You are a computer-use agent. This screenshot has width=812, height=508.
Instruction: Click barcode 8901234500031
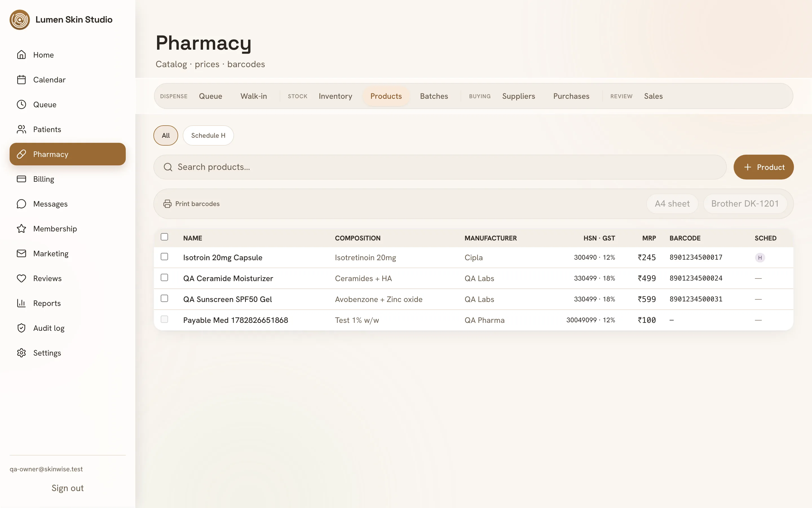696,299
